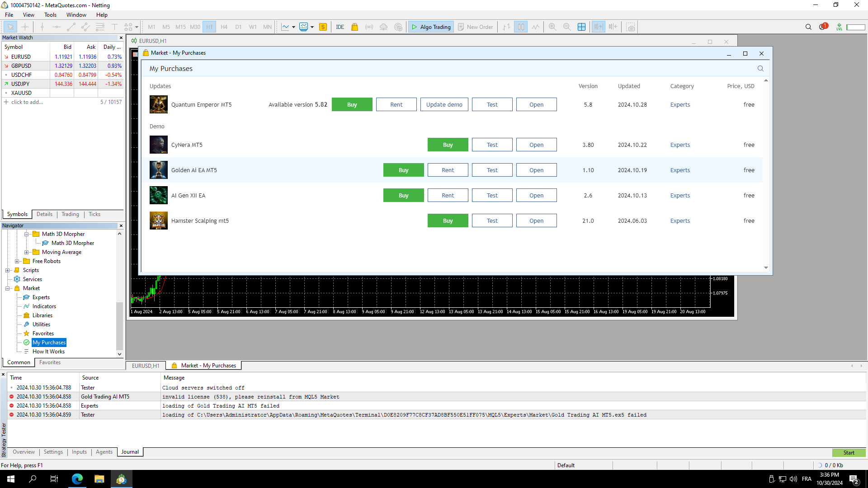Switch to the Favorites tab in Navigator
Image resolution: width=868 pixels, height=488 pixels.
50,362
